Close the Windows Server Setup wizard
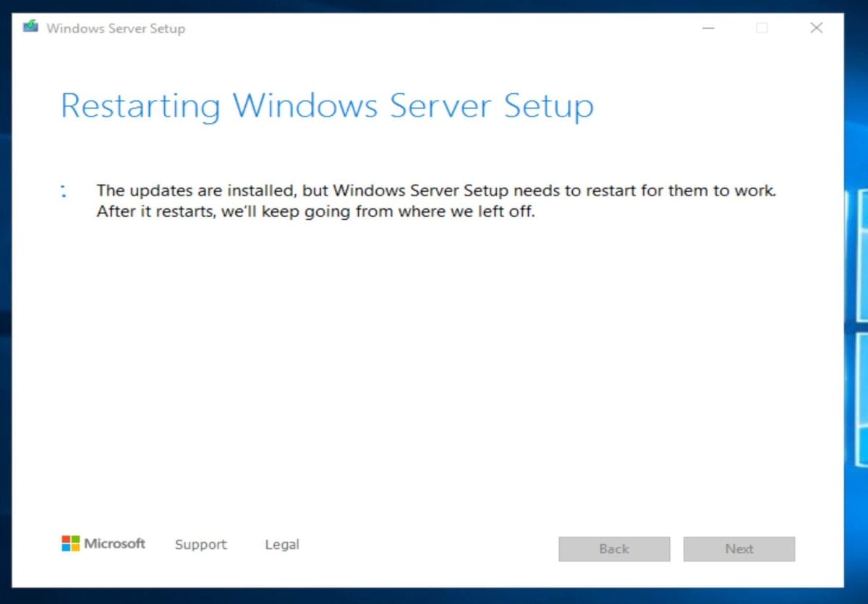The width and height of the screenshot is (868, 604). [x=816, y=28]
